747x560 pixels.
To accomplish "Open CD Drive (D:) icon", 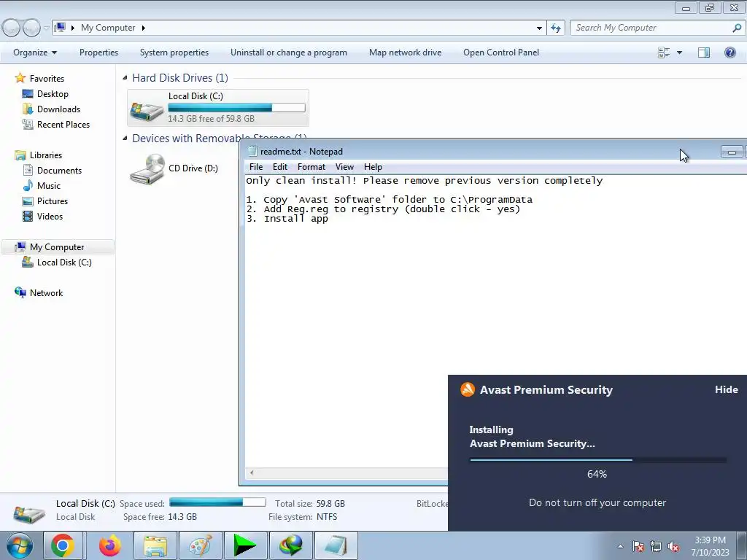I will tap(147, 168).
